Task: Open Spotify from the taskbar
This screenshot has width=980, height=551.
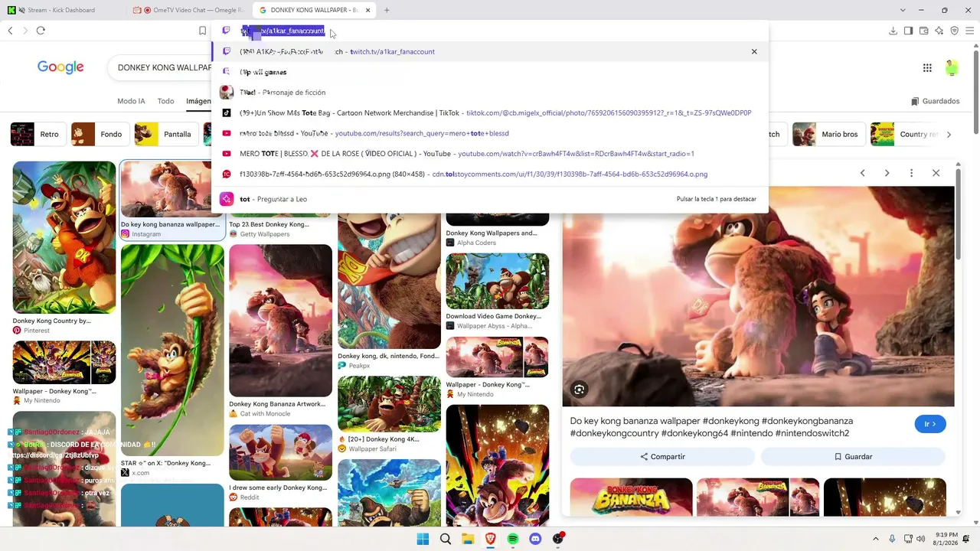Action: coord(513,539)
